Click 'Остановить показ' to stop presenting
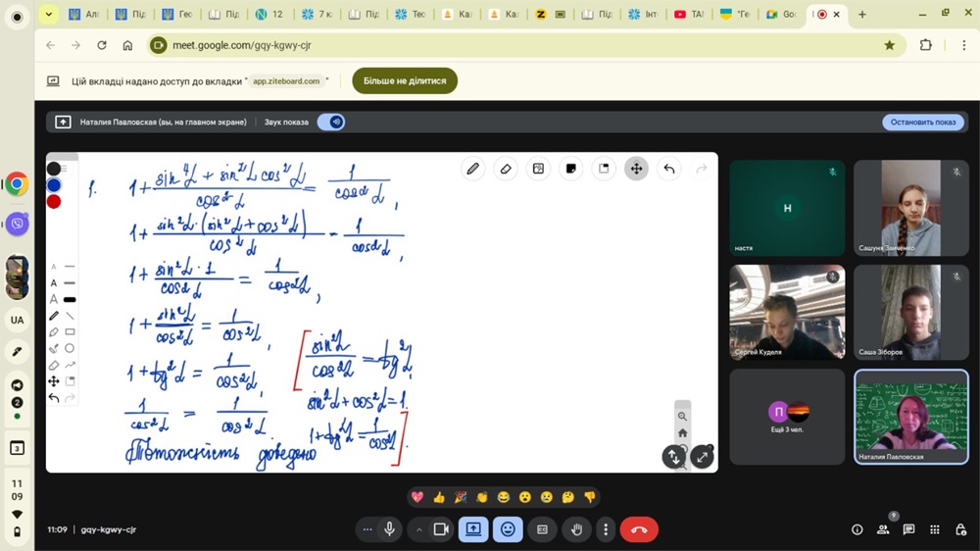980x551 pixels. 922,123
